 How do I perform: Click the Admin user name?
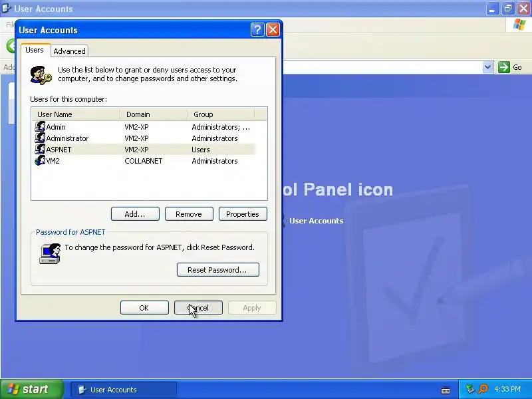[x=56, y=127]
